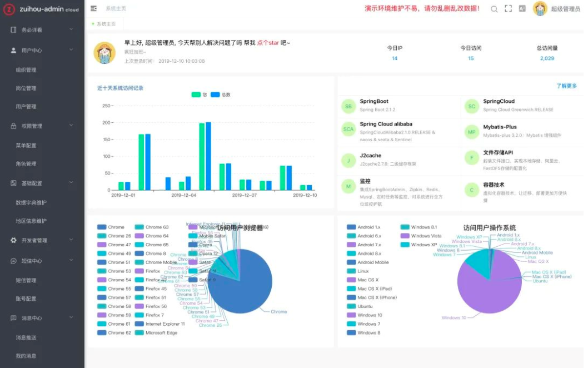This screenshot has height=368, width=588.
Task: Toggle the green legend series in bar chart
Action: click(199, 95)
